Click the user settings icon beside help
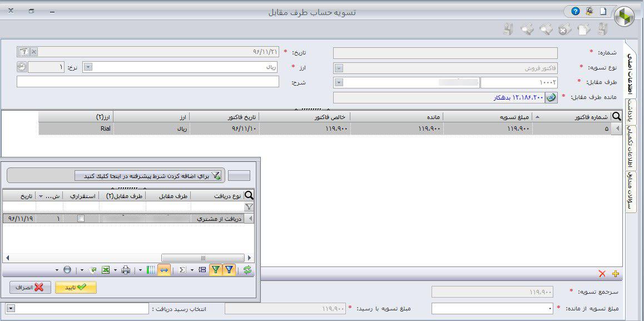The width and height of the screenshot is (644, 321). pyautogui.click(x=589, y=12)
